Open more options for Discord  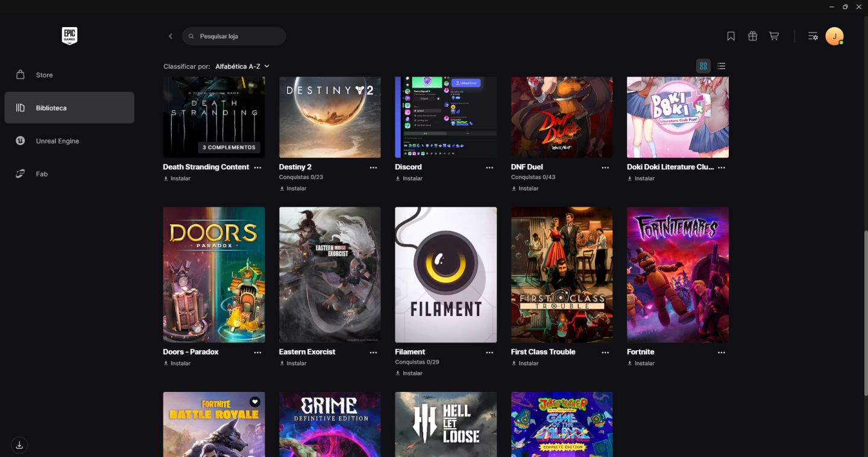pos(489,168)
